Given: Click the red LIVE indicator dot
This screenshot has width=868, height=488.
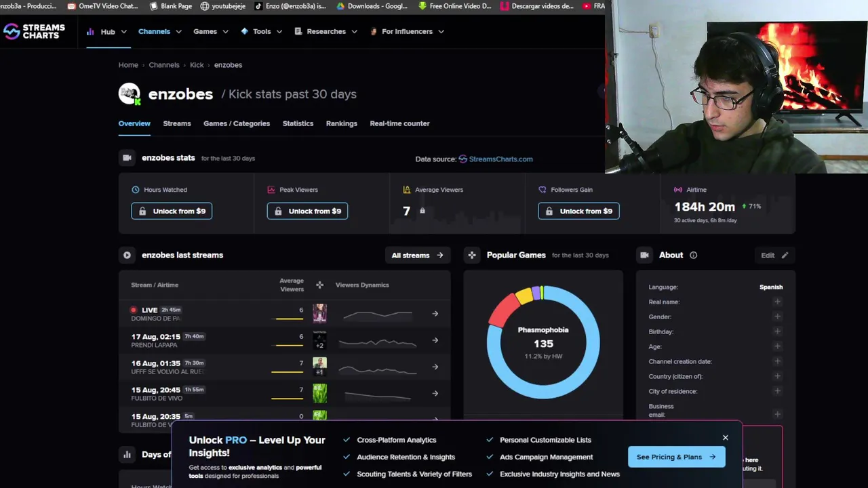Looking at the screenshot, I should tap(134, 310).
